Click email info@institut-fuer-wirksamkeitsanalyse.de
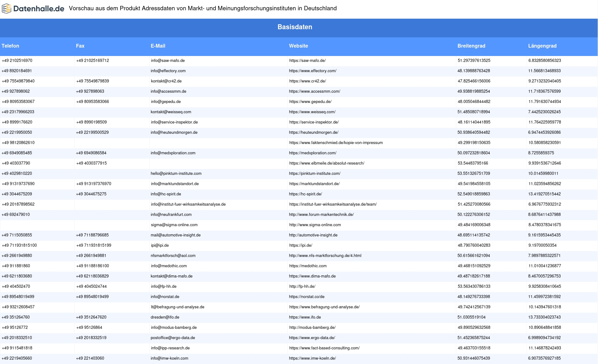 pyautogui.click(x=188, y=204)
